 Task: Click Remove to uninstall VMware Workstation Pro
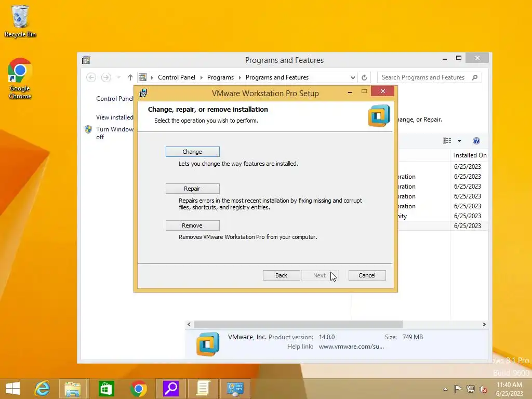pyautogui.click(x=192, y=225)
